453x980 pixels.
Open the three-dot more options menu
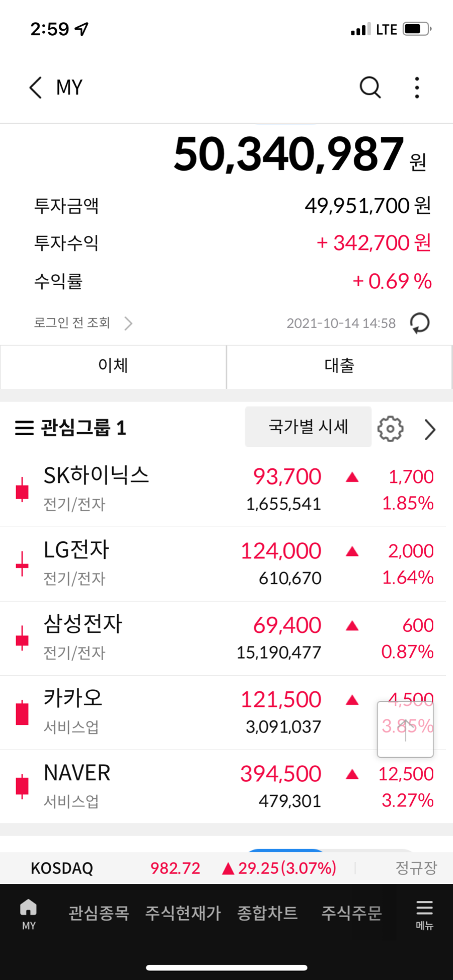point(417,88)
